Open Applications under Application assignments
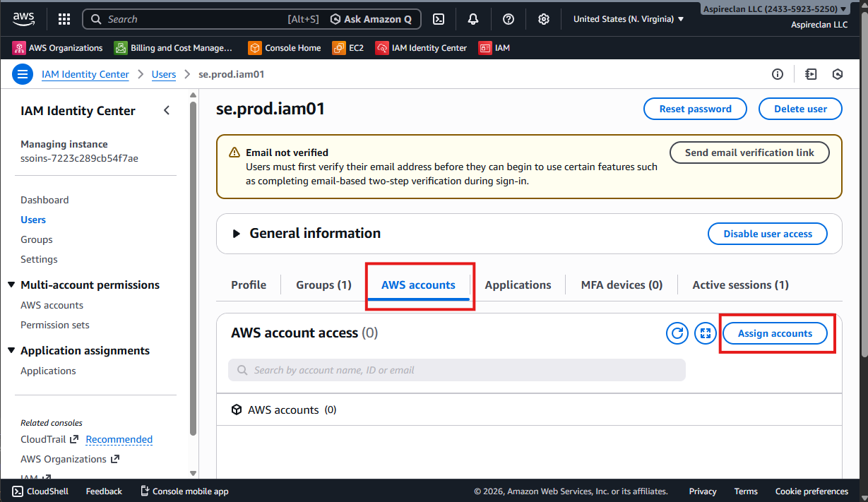868x502 pixels. [48, 371]
